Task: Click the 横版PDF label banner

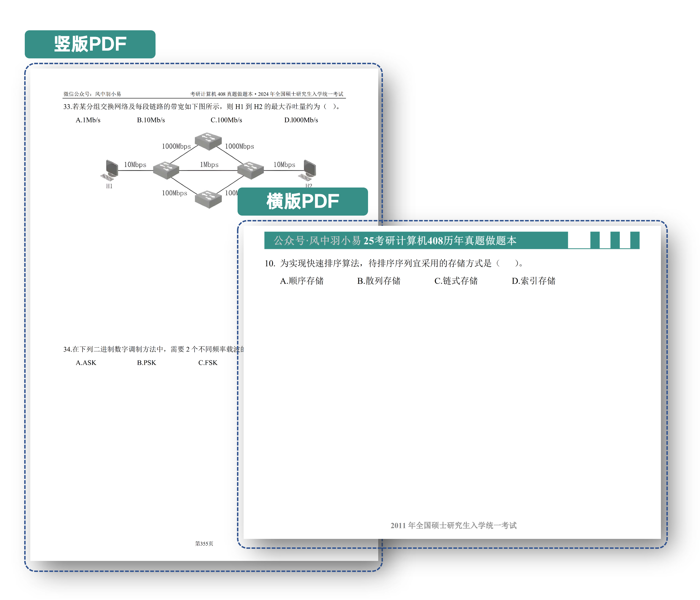Action: pos(302,202)
